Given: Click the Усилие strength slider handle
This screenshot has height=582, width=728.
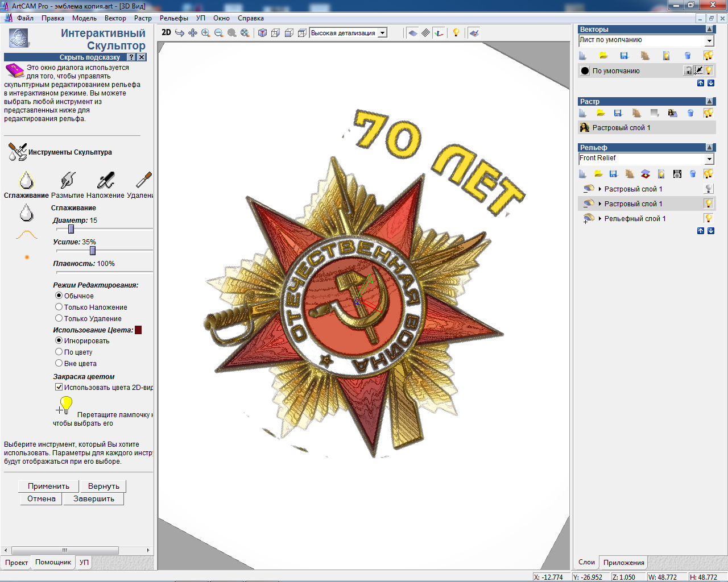Looking at the screenshot, I should (93, 251).
